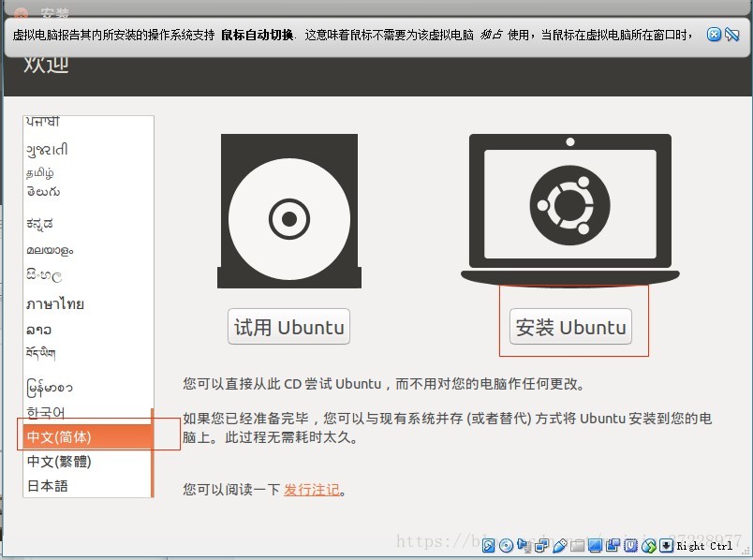Select తెలుగు in the language list

tap(88, 192)
